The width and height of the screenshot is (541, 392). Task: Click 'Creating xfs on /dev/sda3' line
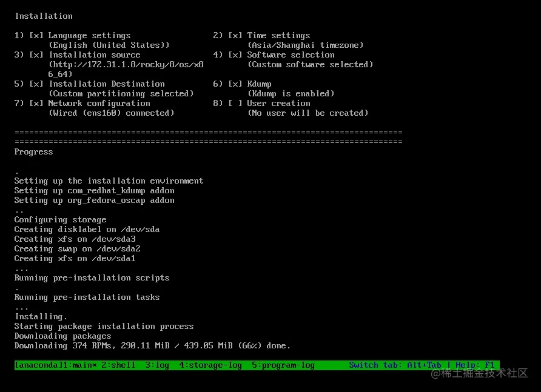75,239
